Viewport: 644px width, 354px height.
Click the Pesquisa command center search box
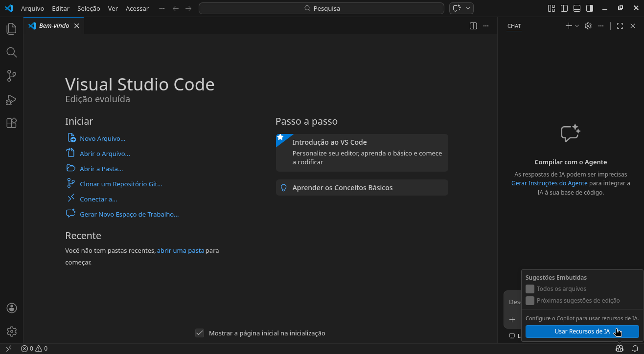pyautogui.click(x=322, y=8)
